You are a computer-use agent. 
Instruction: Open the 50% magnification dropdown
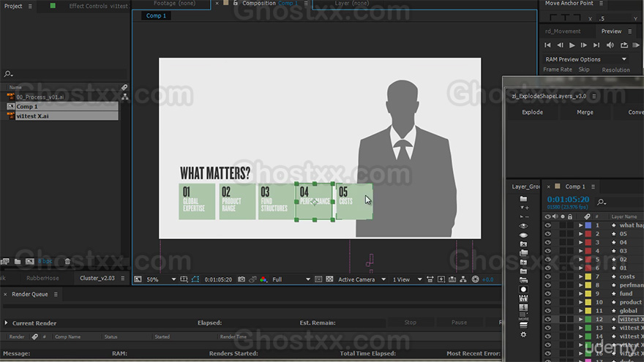161,279
